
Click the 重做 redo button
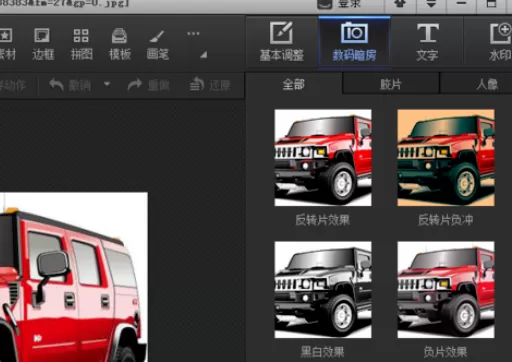149,85
